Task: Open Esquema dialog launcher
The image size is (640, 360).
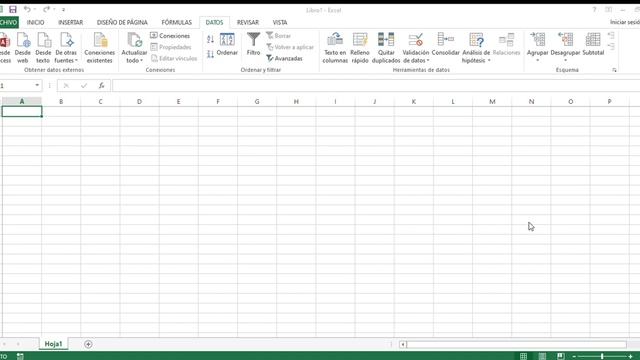Action: 614,70
